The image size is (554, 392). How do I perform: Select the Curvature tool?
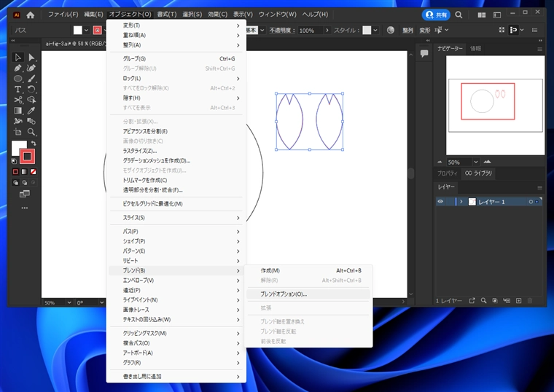click(x=31, y=68)
